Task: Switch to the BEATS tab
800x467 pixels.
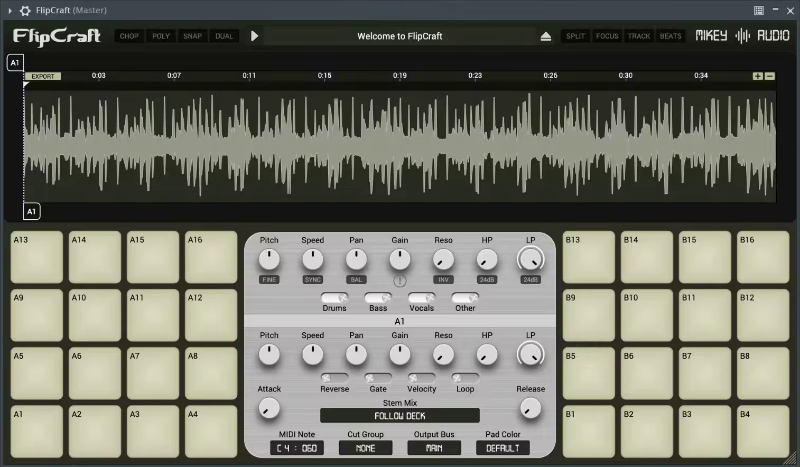Action: (670, 36)
